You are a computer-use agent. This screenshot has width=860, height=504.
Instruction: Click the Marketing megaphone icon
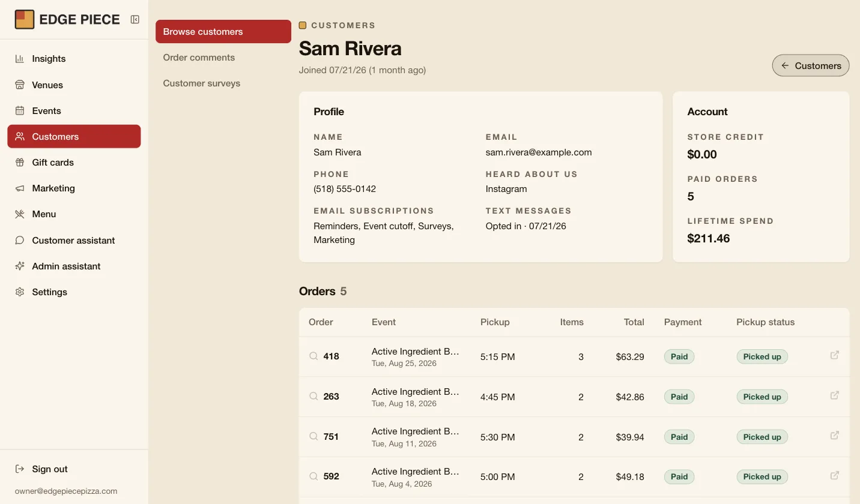[x=20, y=188]
